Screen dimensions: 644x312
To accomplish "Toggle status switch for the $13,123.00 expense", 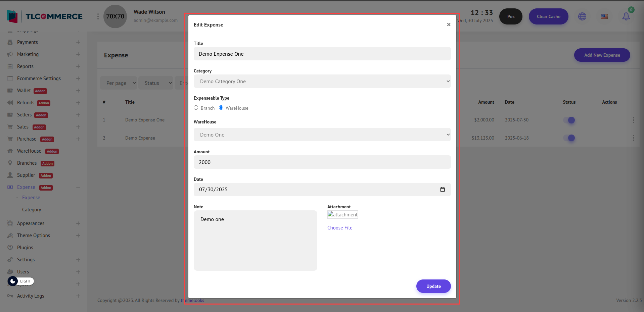I will pyautogui.click(x=569, y=138).
